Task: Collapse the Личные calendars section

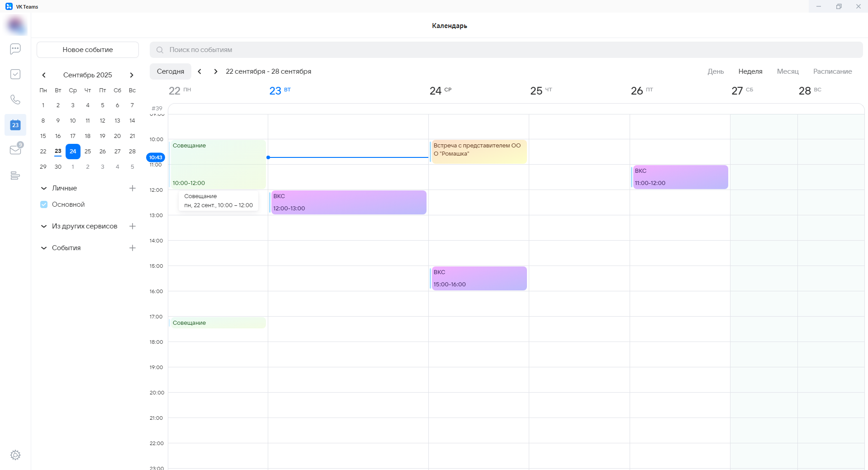Action: click(44, 188)
